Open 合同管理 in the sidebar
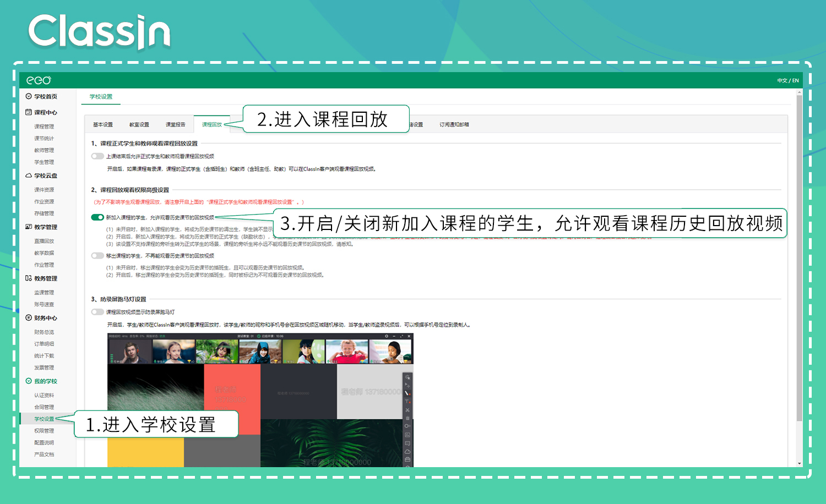826x504 pixels. click(x=44, y=407)
